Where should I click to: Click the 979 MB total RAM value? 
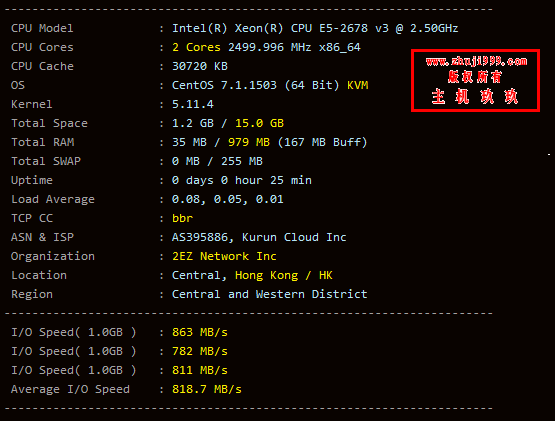(249, 142)
